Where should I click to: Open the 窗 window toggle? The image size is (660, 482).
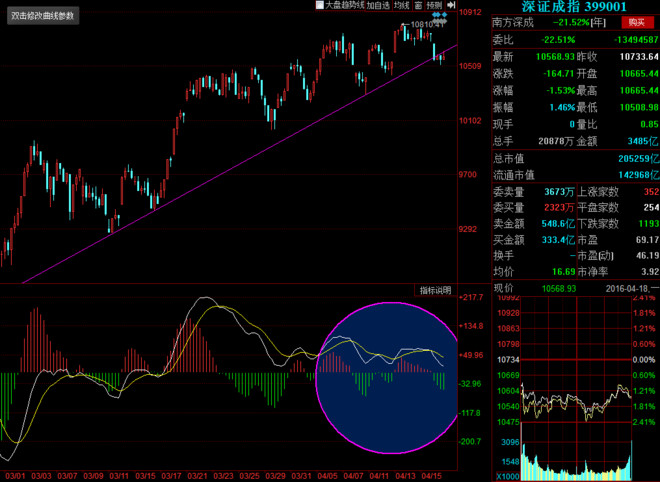tap(418, 5)
